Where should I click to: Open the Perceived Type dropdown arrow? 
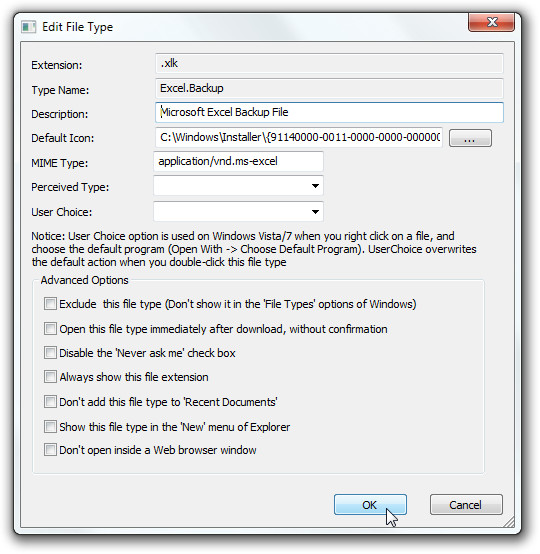click(315, 186)
